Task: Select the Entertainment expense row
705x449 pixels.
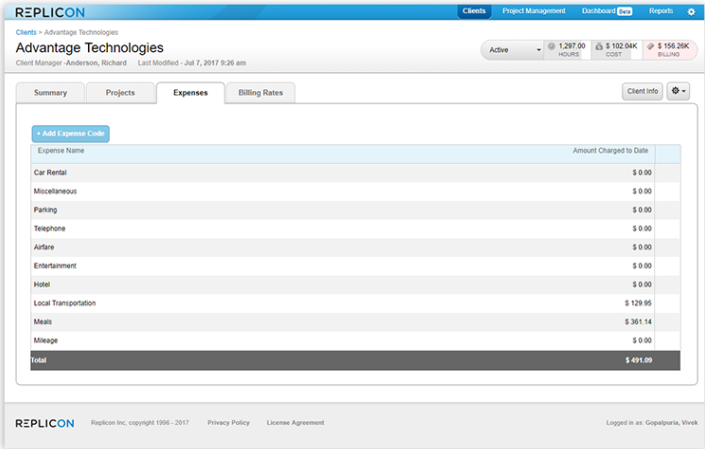Action: [x=355, y=266]
